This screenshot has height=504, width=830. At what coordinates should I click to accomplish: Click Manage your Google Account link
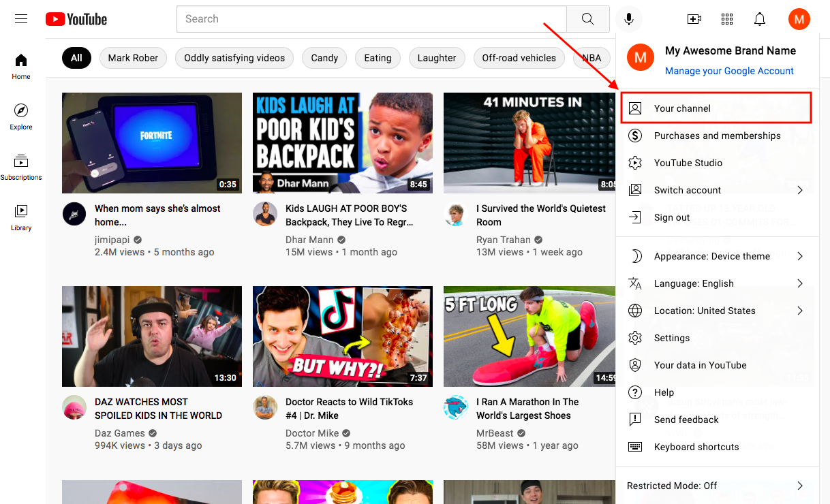pos(729,71)
